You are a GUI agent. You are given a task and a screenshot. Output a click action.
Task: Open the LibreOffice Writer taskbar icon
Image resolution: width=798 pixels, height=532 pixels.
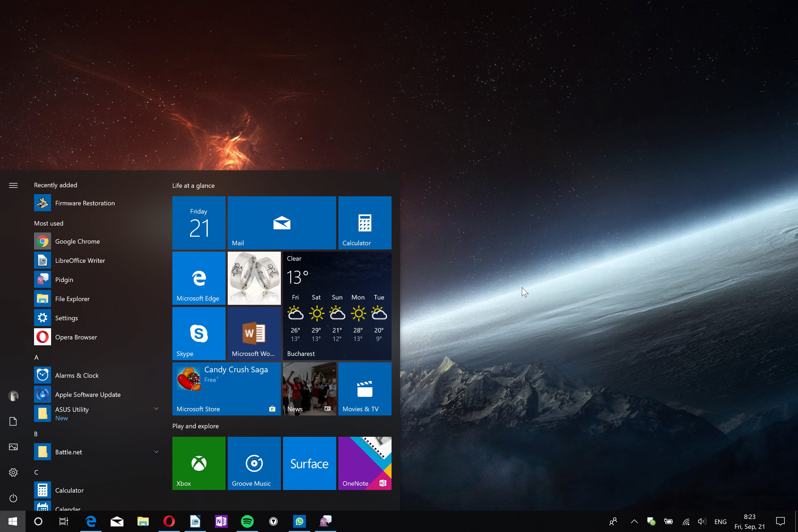point(195,521)
